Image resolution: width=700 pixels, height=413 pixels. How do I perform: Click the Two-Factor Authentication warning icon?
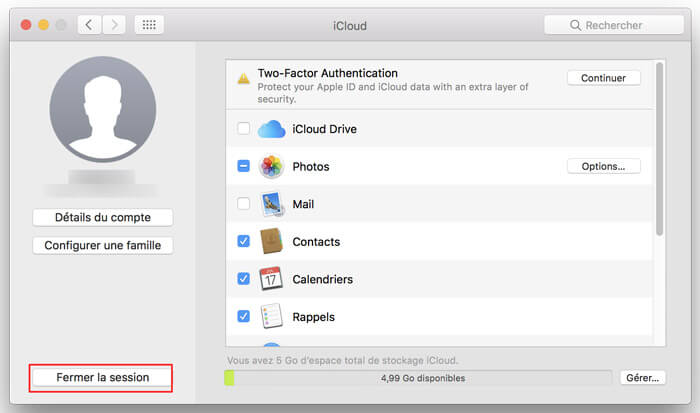[x=243, y=79]
